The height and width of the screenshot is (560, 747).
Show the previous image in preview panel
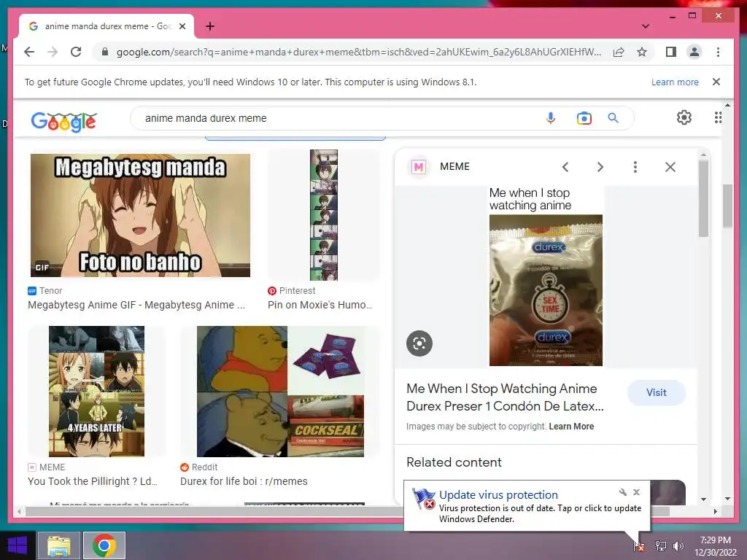[x=565, y=167]
